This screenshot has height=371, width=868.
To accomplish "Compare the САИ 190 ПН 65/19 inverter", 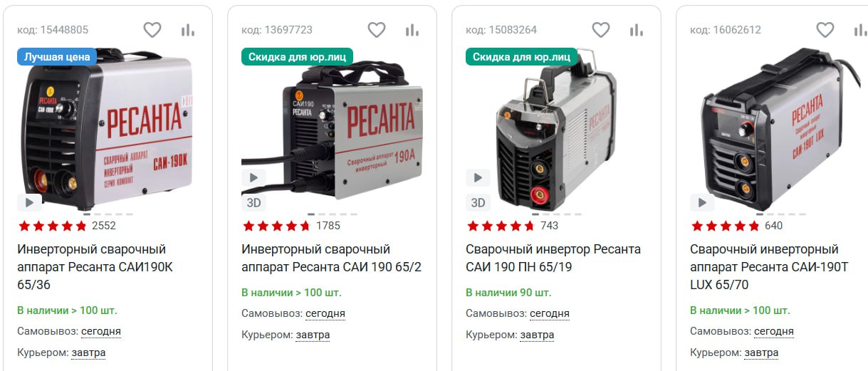I will click(637, 30).
